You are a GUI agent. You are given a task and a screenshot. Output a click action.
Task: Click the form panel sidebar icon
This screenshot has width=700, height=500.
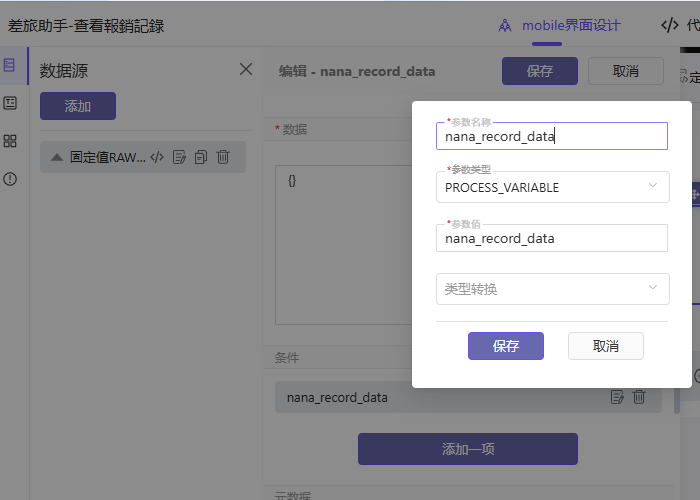tap(10, 103)
